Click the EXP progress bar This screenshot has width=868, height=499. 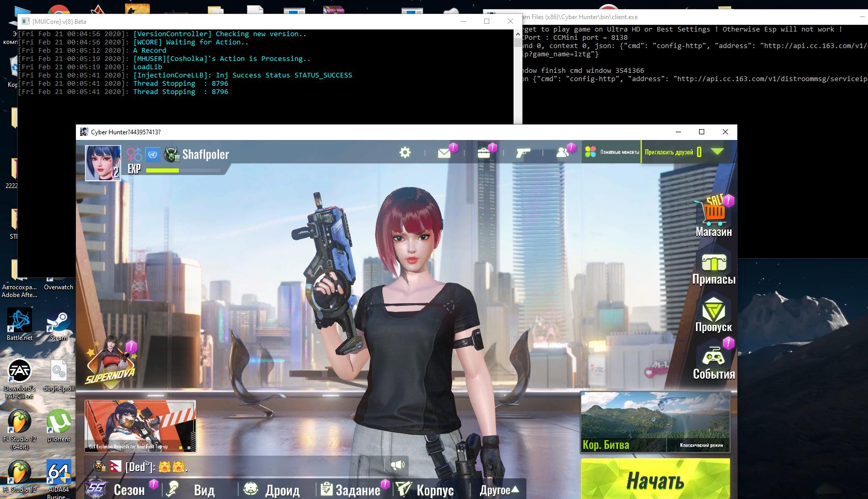pyautogui.click(x=183, y=170)
